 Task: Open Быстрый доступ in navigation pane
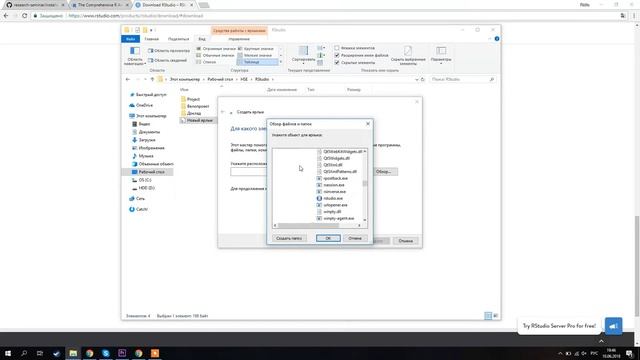148,95
